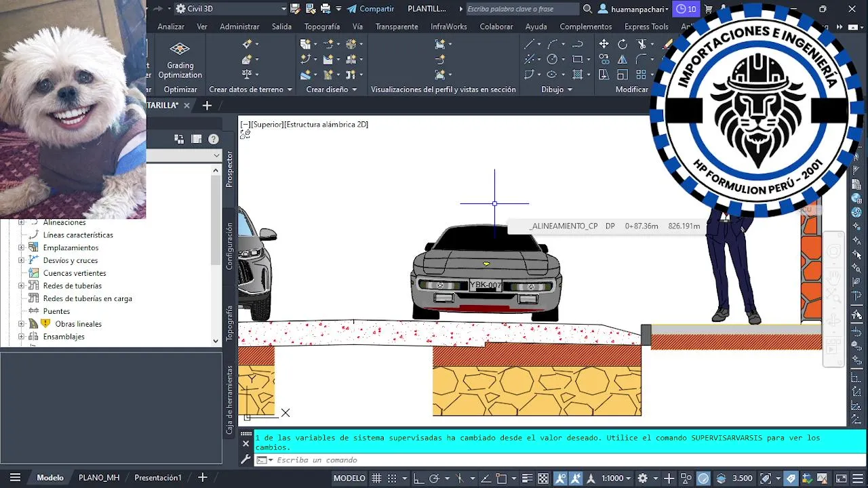Open the 1:1000 annotation scale dropdown
This screenshot has width=868, height=488.
616,478
